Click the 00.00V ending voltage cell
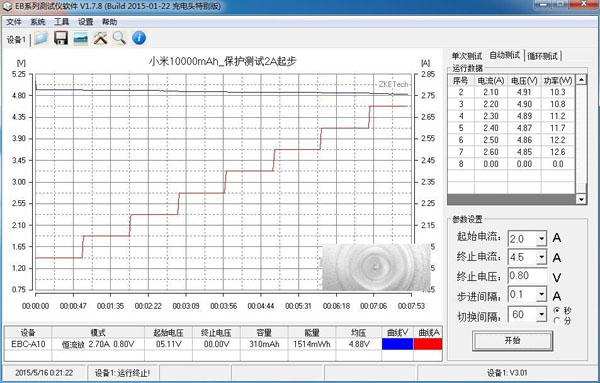 click(216, 344)
